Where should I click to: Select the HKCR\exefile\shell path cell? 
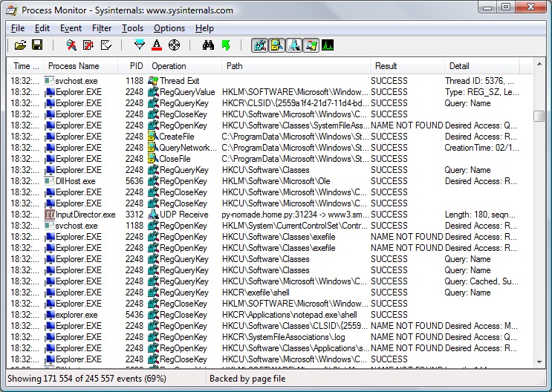(256, 293)
